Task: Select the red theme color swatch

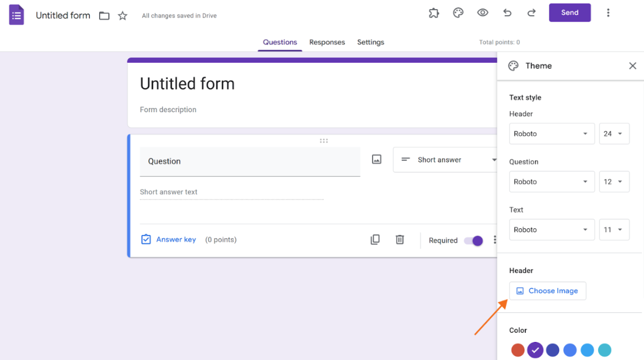Action: [x=518, y=350]
